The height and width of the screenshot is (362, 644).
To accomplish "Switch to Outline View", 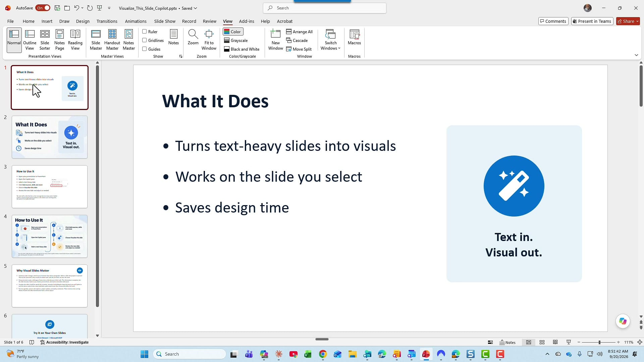I will tap(30, 40).
